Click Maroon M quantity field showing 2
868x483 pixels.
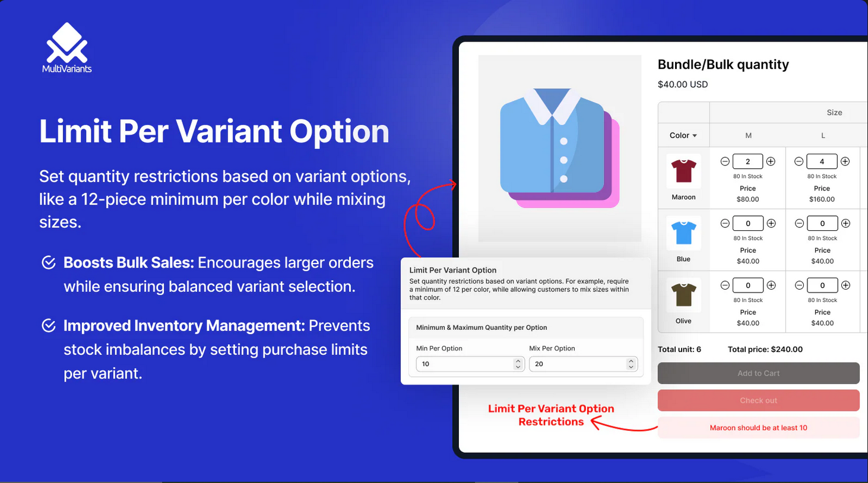click(x=747, y=161)
